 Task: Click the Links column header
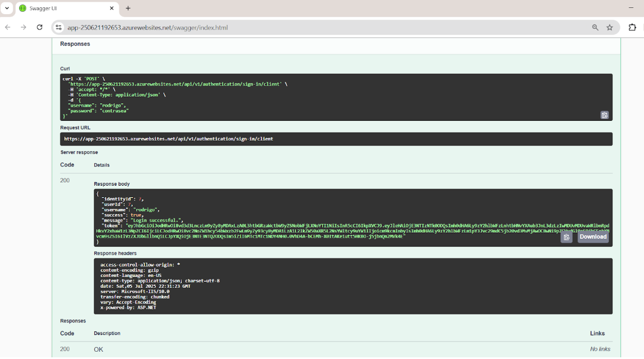pos(597,333)
